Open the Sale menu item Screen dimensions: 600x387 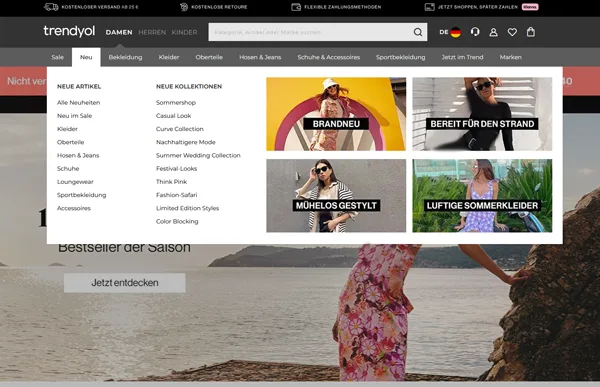pos(57,57)
